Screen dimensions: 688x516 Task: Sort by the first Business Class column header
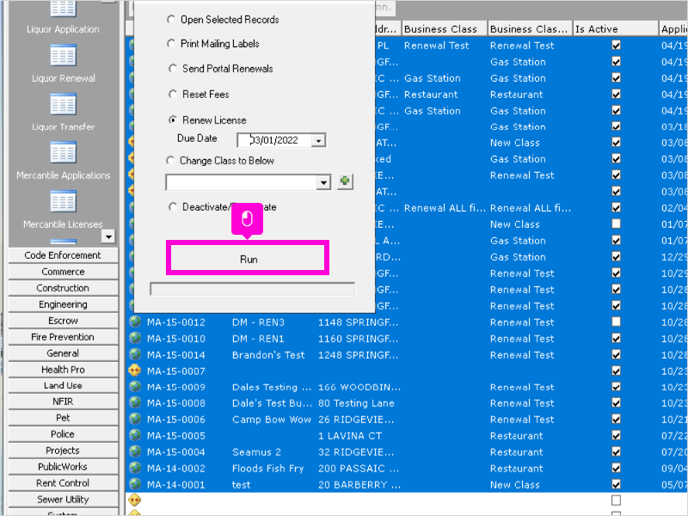pos(444,29)
